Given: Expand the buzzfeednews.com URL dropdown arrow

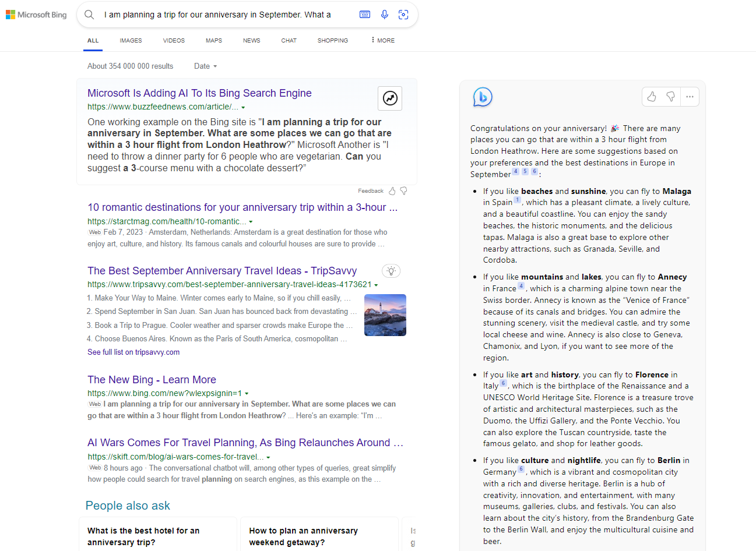Looking at the screenshot, I should point(243,107).
